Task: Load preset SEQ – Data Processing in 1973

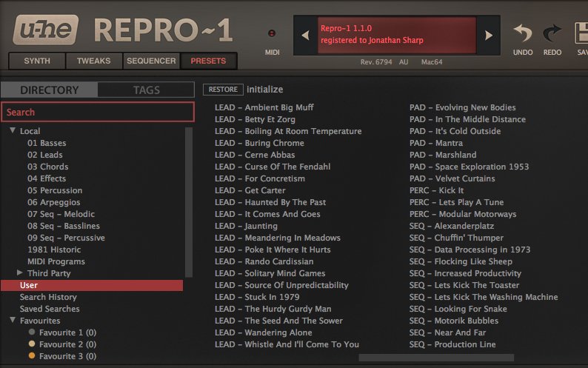Action: [x=470, y=250]
